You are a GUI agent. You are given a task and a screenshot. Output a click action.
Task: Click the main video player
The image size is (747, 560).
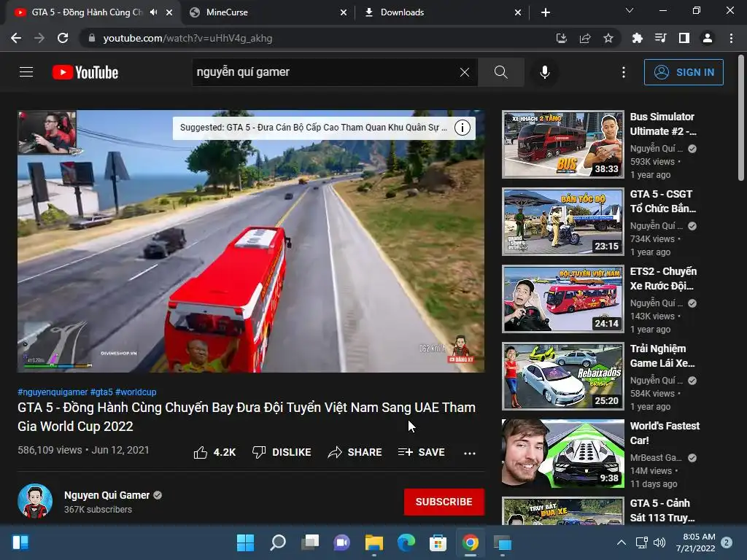coord(251,241)
